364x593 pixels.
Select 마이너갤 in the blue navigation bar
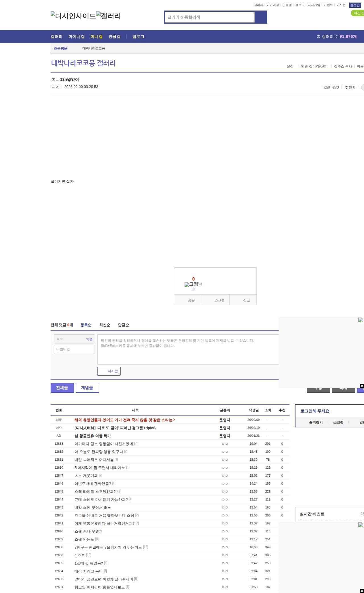(76, 36)
